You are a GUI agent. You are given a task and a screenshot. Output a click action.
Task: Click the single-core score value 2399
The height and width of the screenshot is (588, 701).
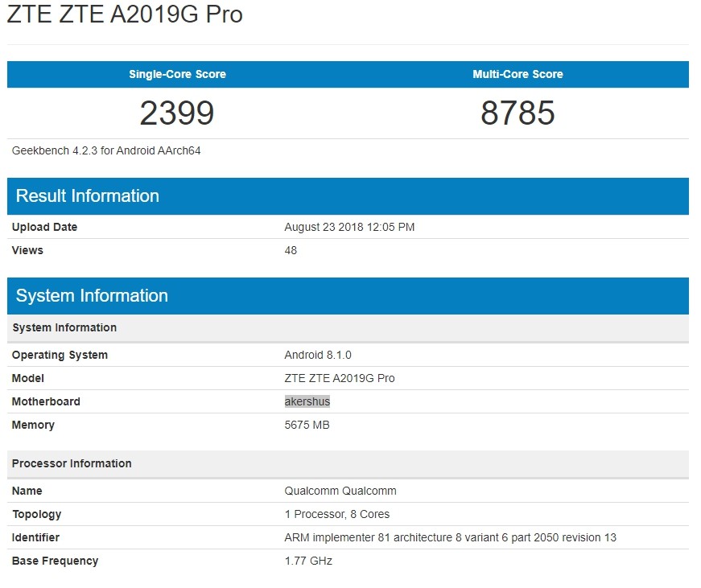177,113
